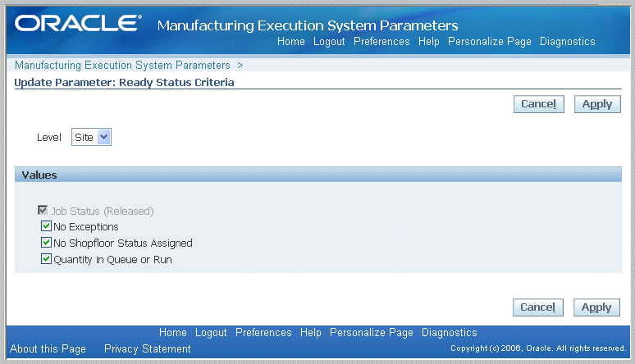Click the Oracle logo
Viewport: 635px width, 364px height.
[x=78, y=24]
